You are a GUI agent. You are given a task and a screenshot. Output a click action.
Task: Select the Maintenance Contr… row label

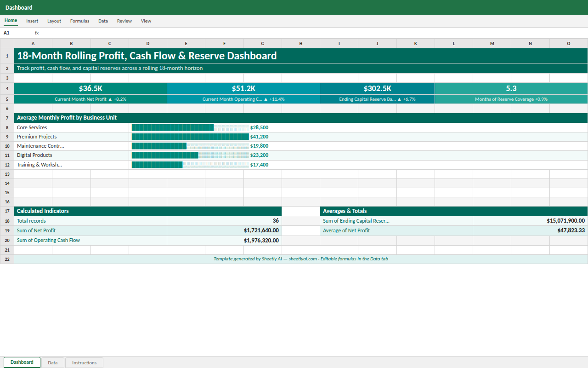click(x=72, y=146)
